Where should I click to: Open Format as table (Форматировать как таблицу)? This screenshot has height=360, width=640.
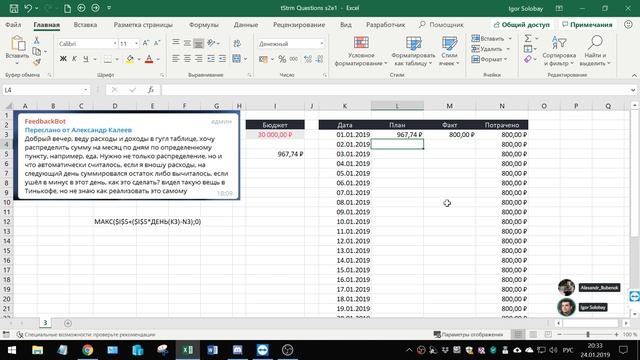coord(413,51)
